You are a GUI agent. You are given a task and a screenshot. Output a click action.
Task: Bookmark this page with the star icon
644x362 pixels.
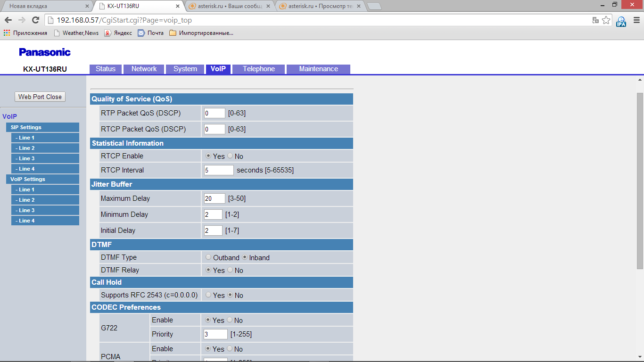coord(606,20)
